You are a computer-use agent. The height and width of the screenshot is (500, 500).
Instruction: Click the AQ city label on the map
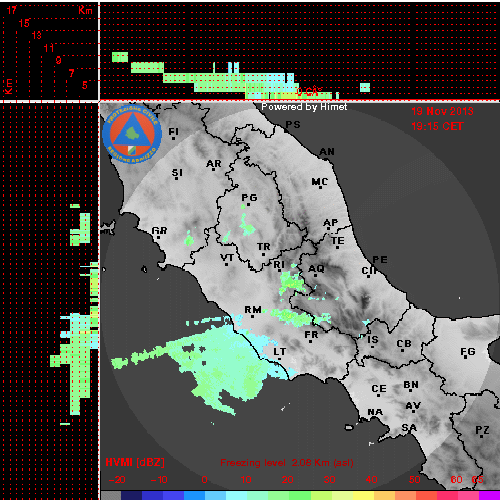point(316,268)
